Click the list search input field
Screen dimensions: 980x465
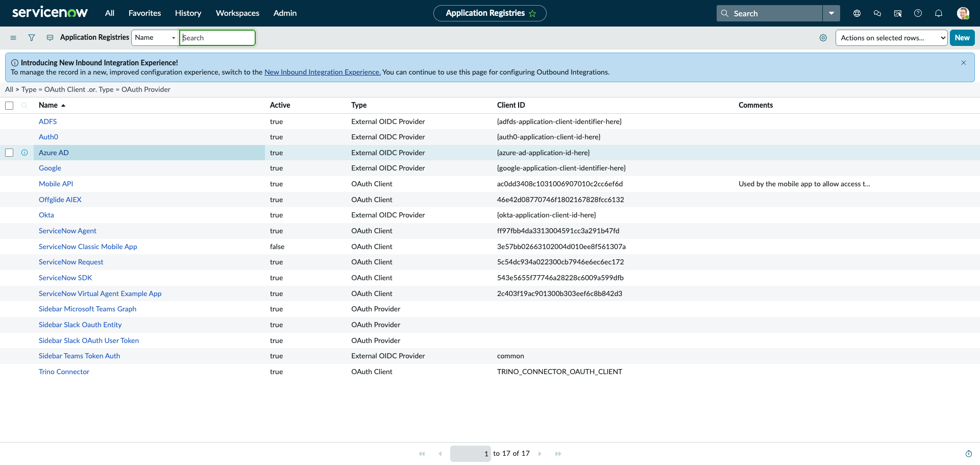217,38
